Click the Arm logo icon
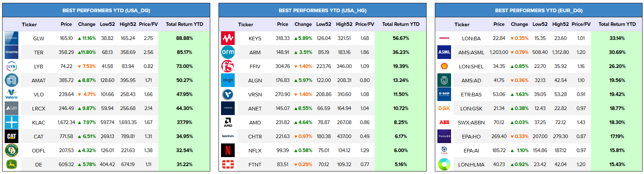 coord(228,52)
